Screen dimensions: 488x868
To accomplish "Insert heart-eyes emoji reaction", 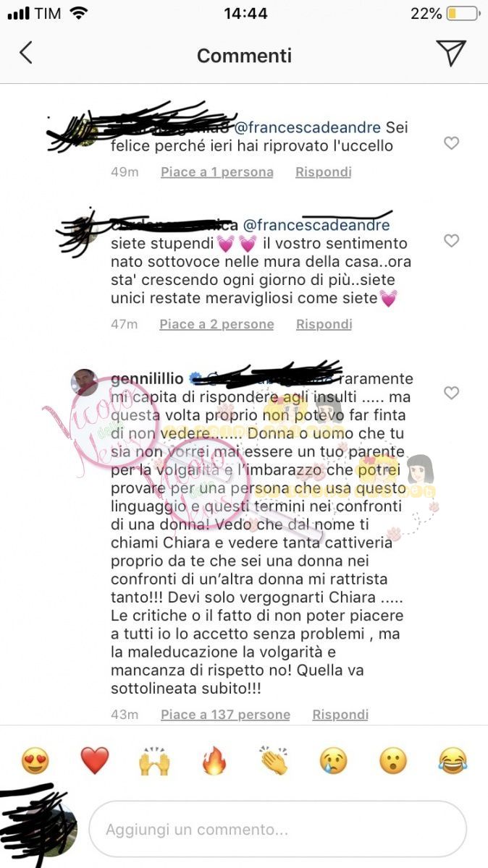I will (x=35, y=761).
